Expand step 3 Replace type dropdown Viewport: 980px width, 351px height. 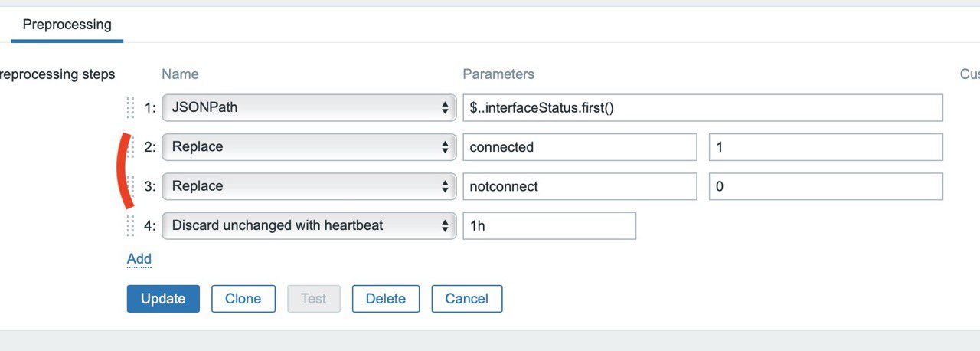click(x=309, y=186)
